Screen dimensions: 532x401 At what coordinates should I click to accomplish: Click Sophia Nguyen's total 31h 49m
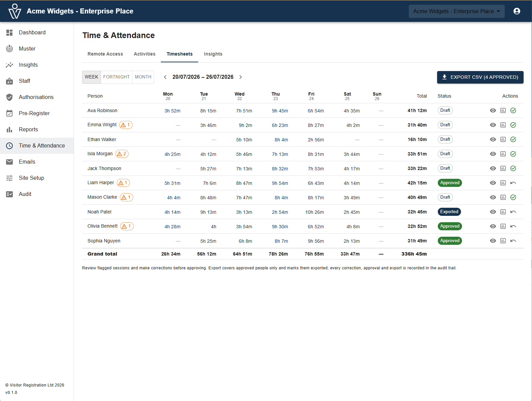(x=417, y=241)
